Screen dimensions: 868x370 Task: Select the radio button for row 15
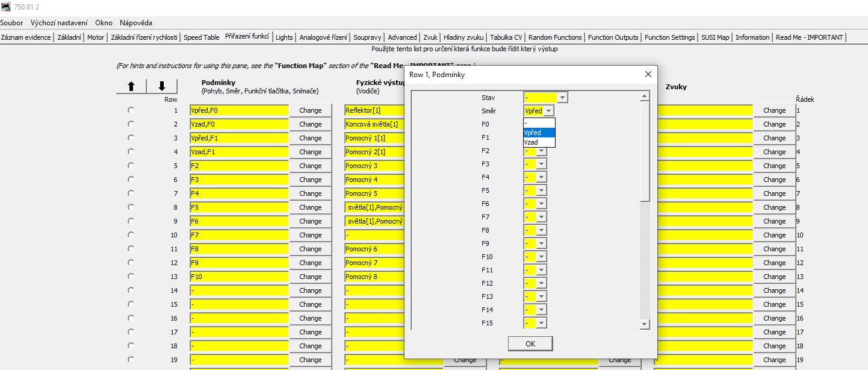click(131, 304)
